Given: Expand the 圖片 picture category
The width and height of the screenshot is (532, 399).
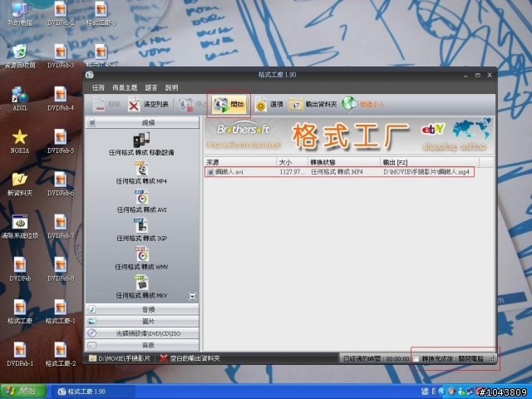Looking at the screenshot, I should [143, 321].
